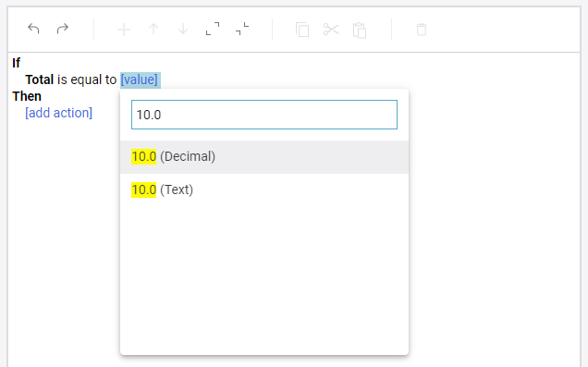
Task: Click the If keyword
Action: coord(16,63)
